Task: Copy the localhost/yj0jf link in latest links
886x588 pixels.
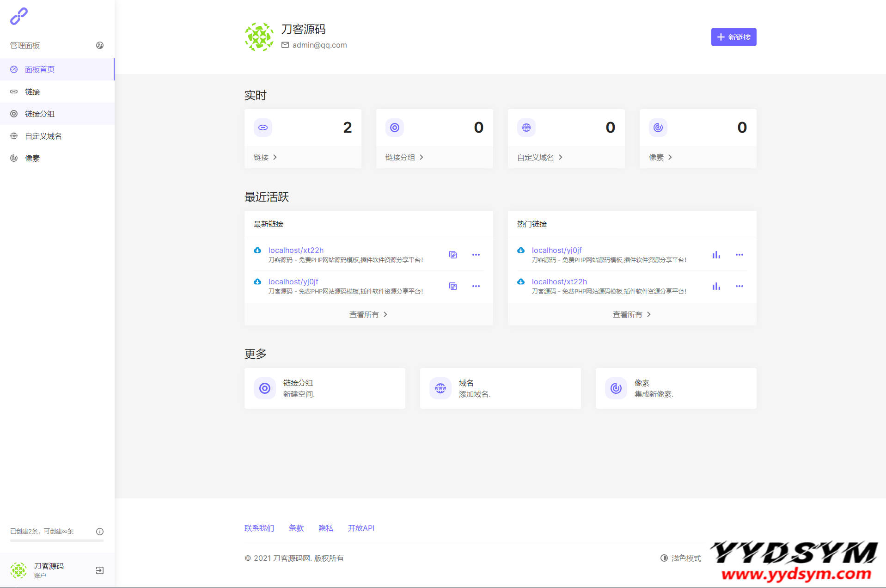Action: tap(453, 286)
